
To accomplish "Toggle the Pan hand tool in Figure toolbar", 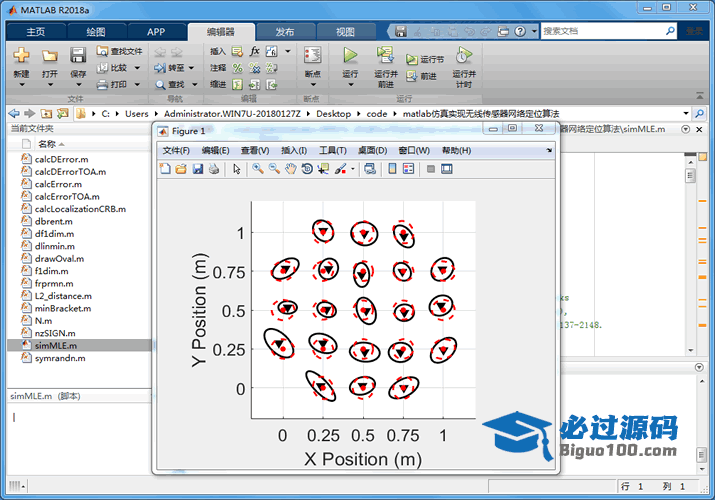I will tap(290, 169).
